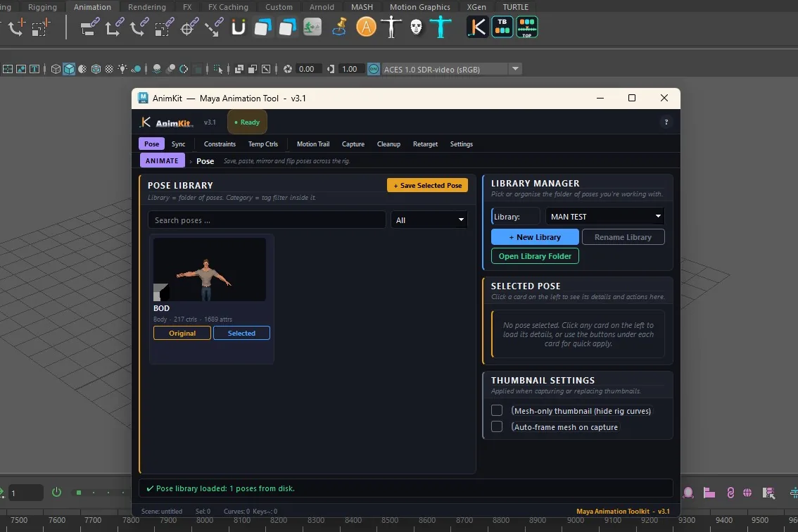The image size is (798, 532).
Task: Open the Constraints tab
Action: [x=220, y=144]
